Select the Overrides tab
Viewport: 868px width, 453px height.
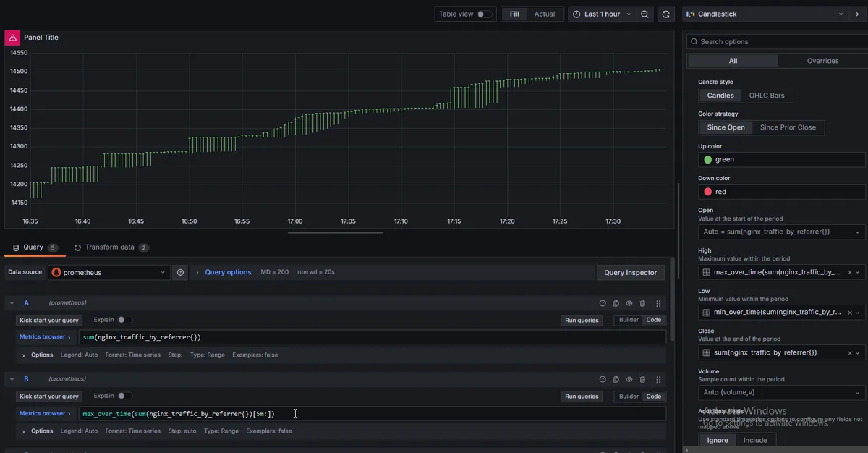coord(822,61)
